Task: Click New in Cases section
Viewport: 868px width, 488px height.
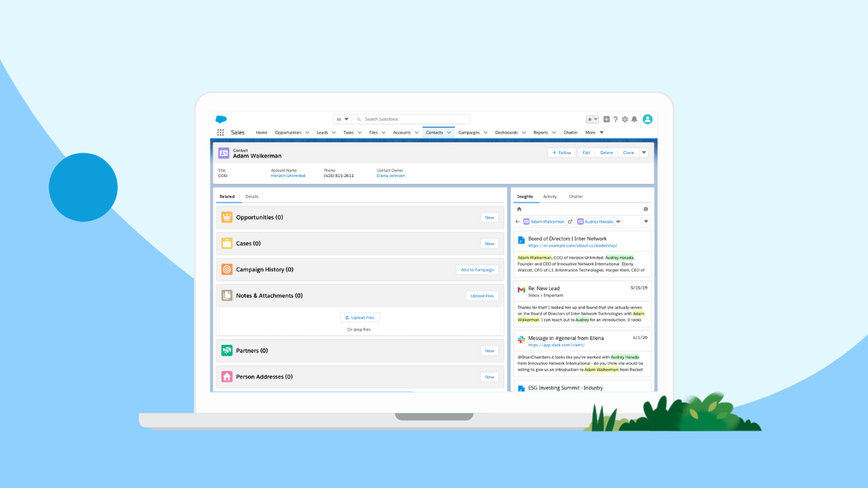Action: [490, 243]
